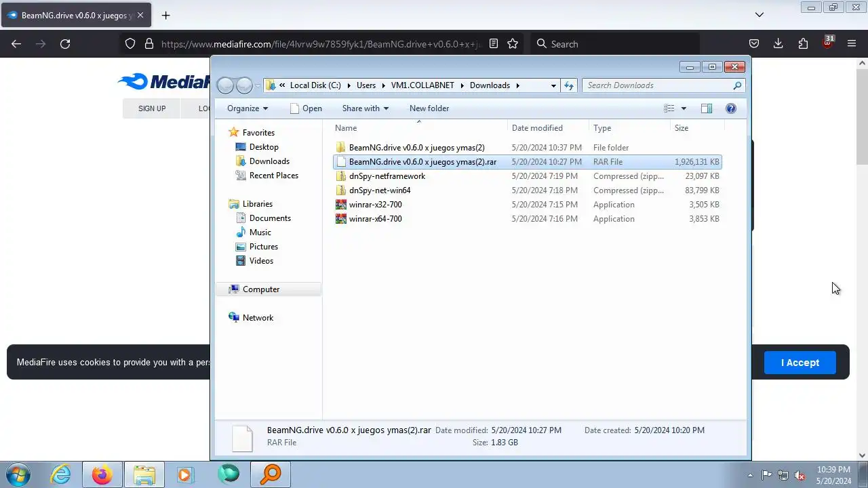Open more view options arrow

[x=684, y=108]
